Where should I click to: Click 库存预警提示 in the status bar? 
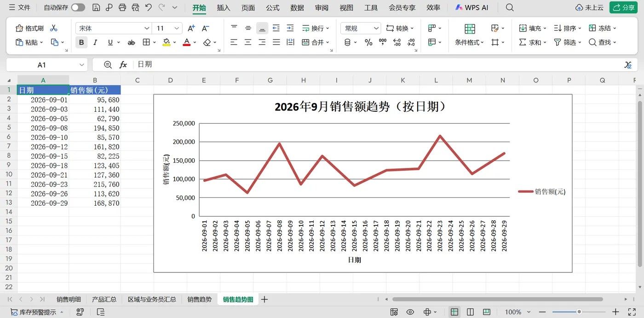(x=37, y=312)
